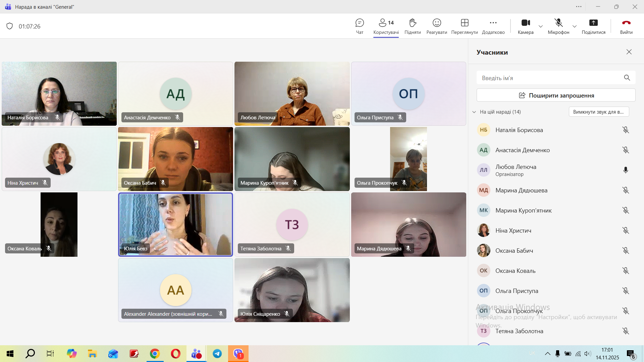Open the View layout grid icon
The width and height of the screenshot is (644, 362).
tap(464, 23)
